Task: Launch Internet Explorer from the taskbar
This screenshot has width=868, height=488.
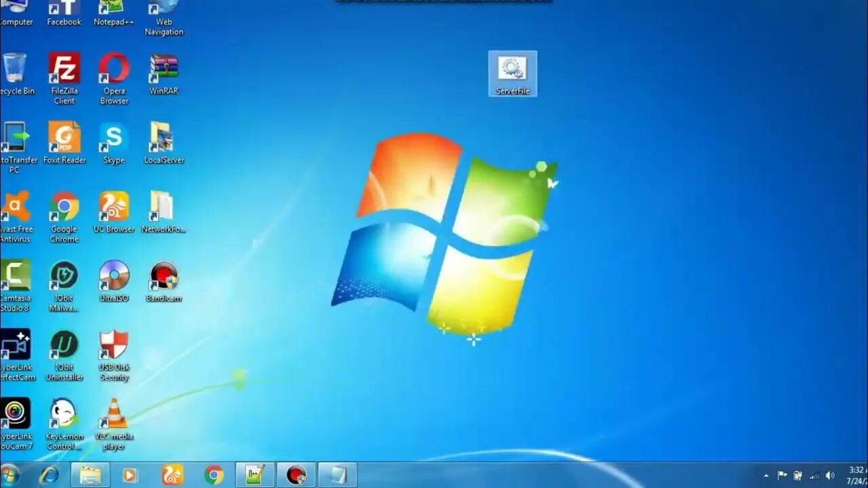Action: point(49,475)
